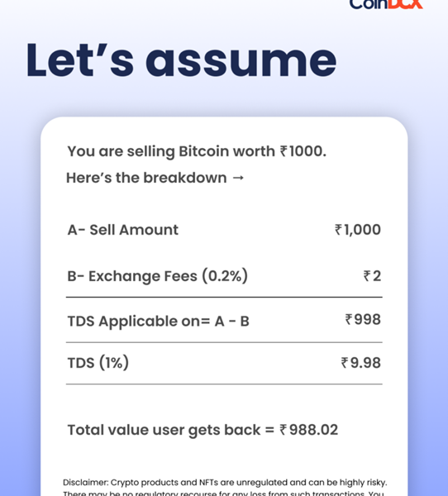This screenshot has width=448, height=496.
Task: Click the rupee symbol beside exchange fee 2
Action: (x=367, y=276)
